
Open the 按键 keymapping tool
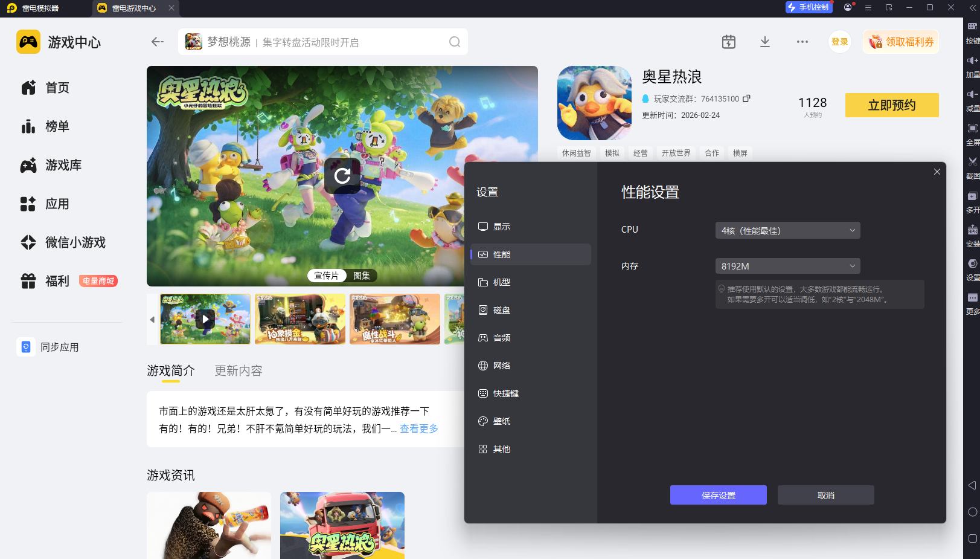pyautogui.click(x=972, y=33)
